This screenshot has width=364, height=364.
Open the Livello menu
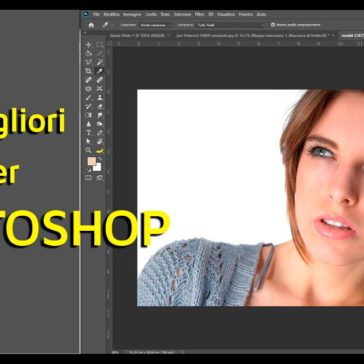[x=151, y=14]
